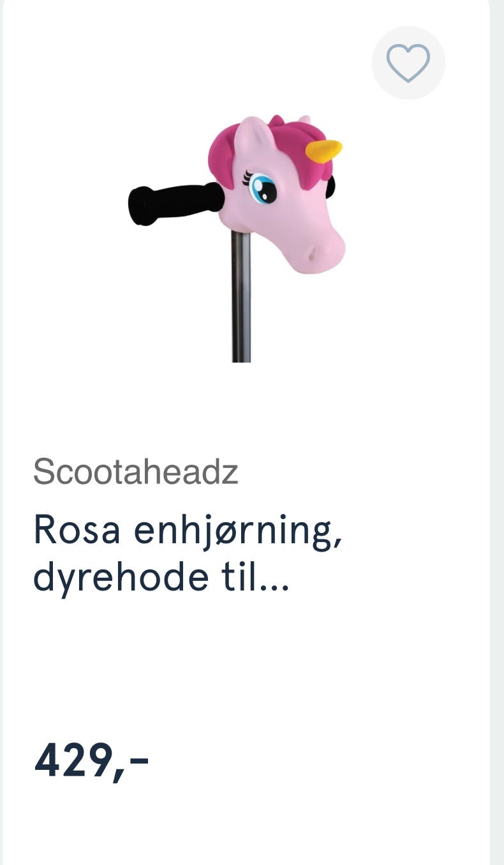
Task: Click the grey strip beside the product card
Action: coord(497,432)
